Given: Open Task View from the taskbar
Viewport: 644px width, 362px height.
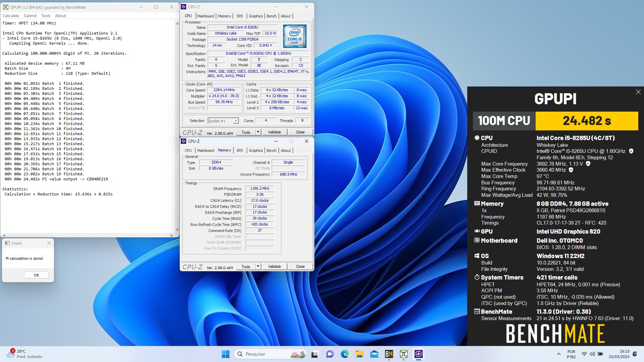Looking at the screenshot, I should pyautogui.click(x=315, y=354).
